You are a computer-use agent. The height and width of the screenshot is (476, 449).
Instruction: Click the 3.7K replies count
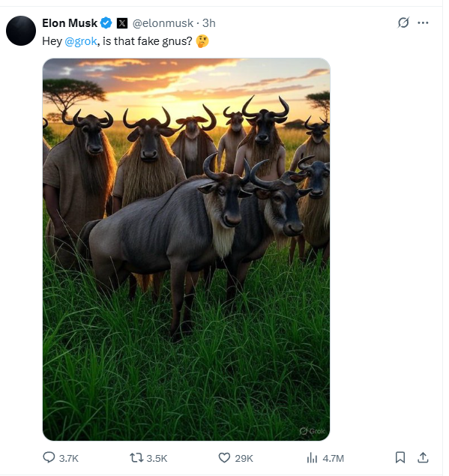[69, 458]
